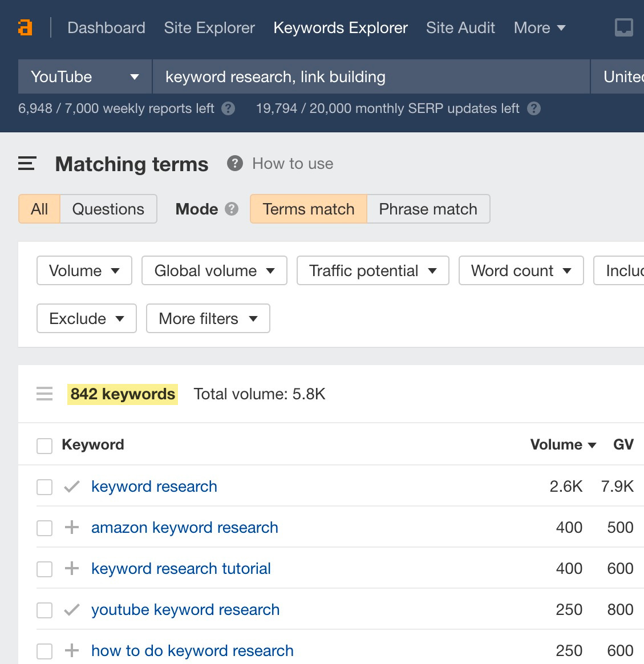Open the YouTube search engine dropdown

coord(85,77)
